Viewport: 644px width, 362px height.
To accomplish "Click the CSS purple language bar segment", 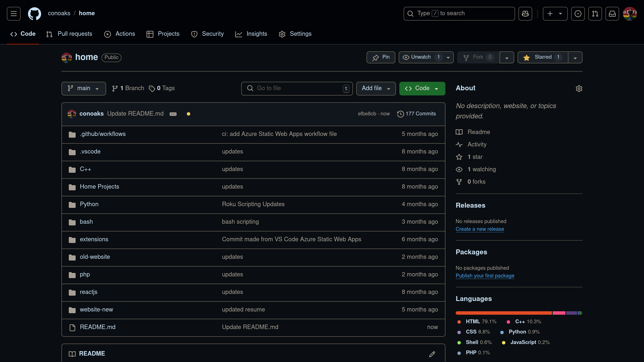I will (571, 313).
